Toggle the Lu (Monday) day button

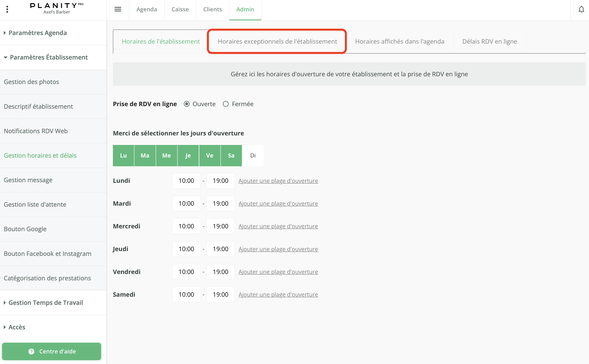click(x=123, y=156)
